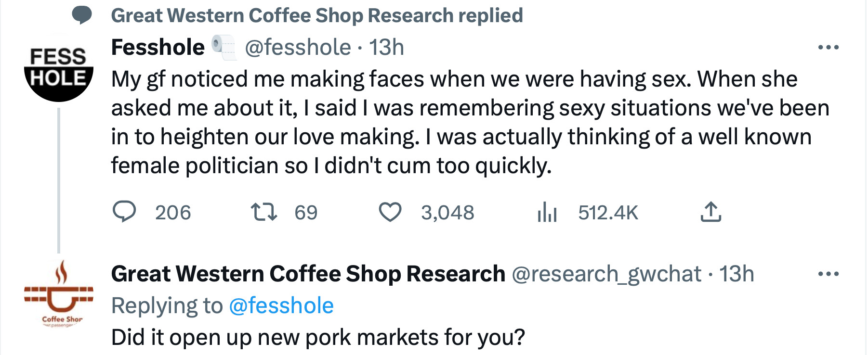
Task: Open more options on the Fesshole tweet
Action: pyautogui.click(x=829, y=47)
